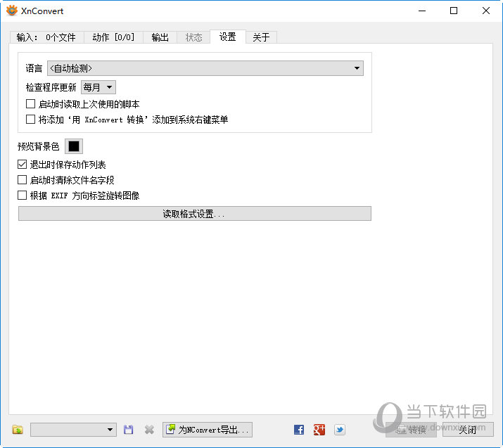This screenshot has height=448, width=503.
Task: Click the 读取格式设置... button
Action: click(195, 214)
